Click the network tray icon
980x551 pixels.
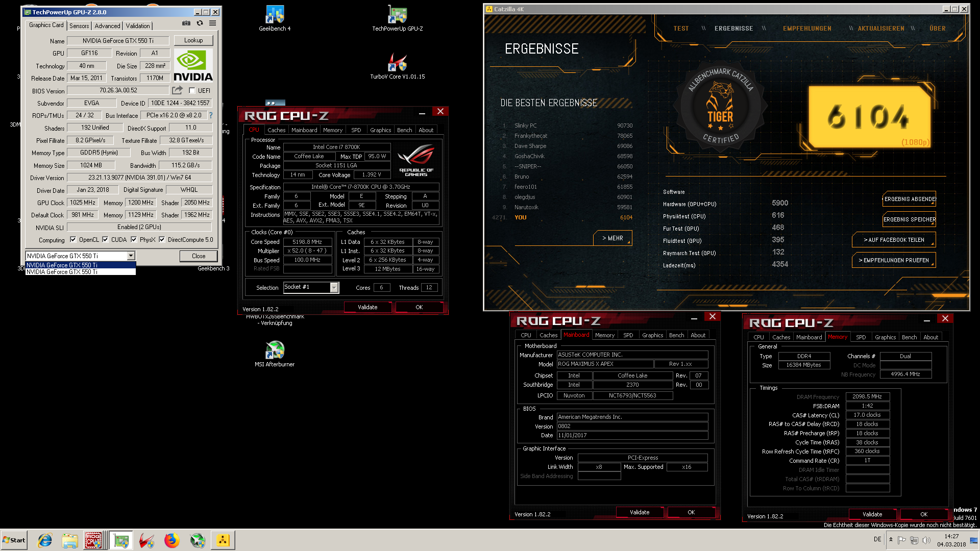point(914,540)
